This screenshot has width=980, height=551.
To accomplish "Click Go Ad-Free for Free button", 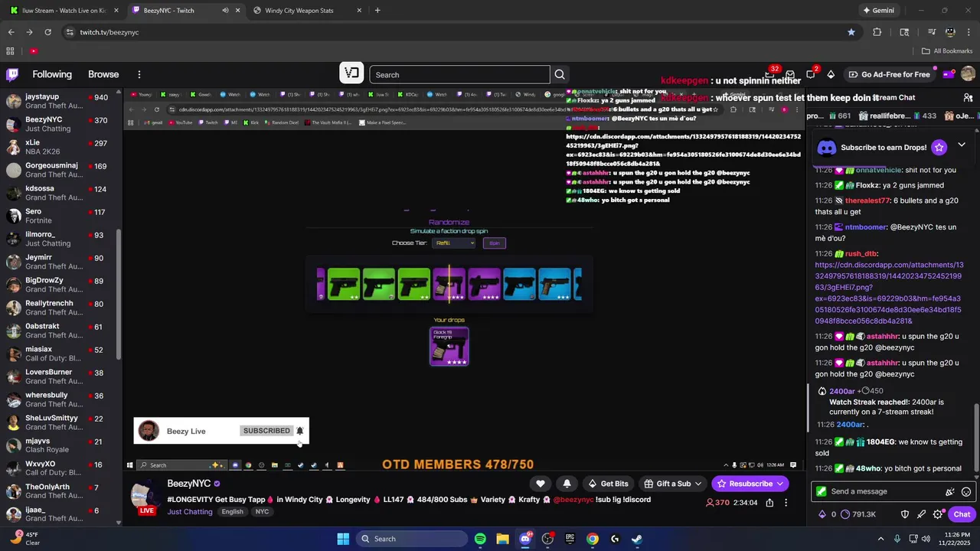I will [x=888, y=74].
